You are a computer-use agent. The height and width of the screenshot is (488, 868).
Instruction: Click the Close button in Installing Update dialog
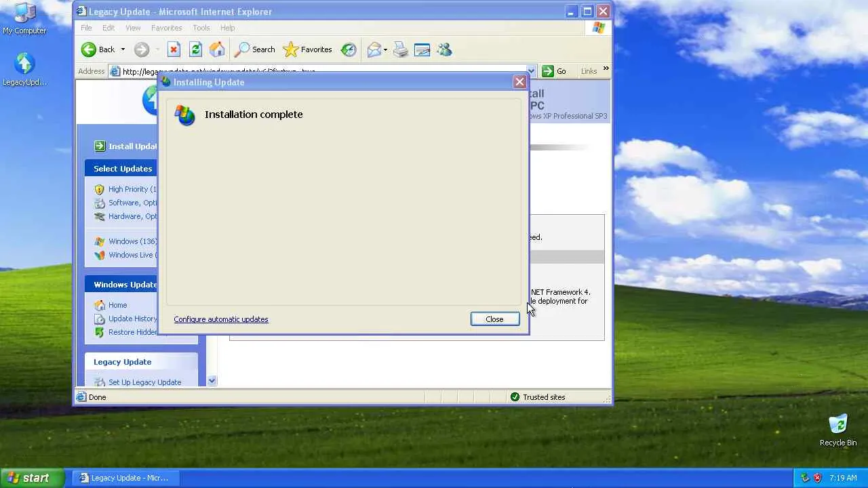tap(494, 319)
